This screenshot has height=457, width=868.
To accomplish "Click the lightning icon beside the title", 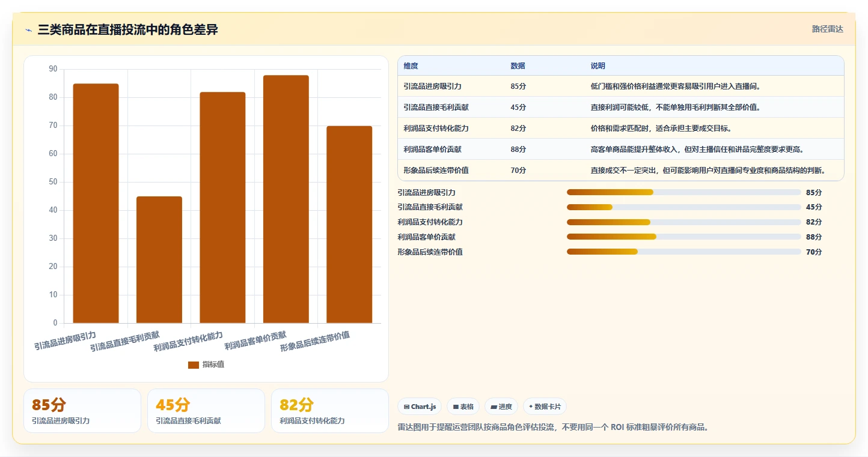I will pos(29,30).
